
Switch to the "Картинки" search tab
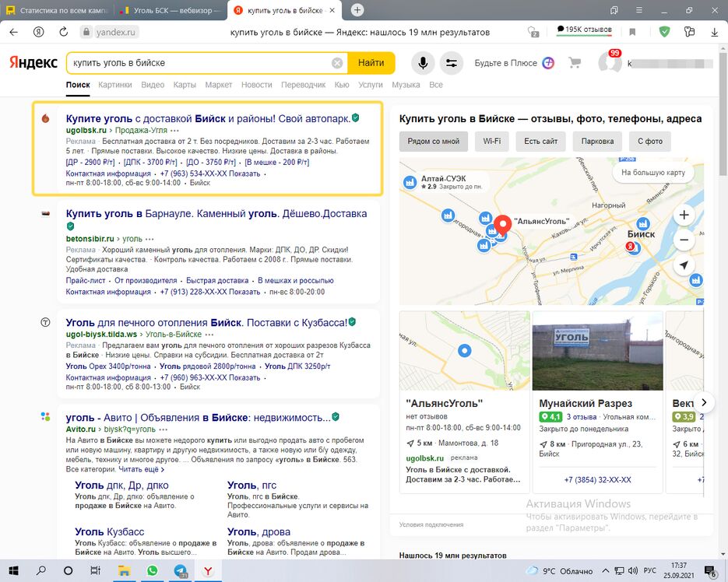click(x=115, y=85)
